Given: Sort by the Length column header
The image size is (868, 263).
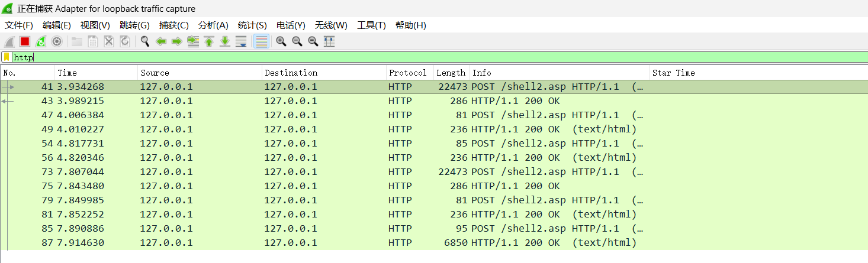Looking at the screenshot, I should coord(451,73).
